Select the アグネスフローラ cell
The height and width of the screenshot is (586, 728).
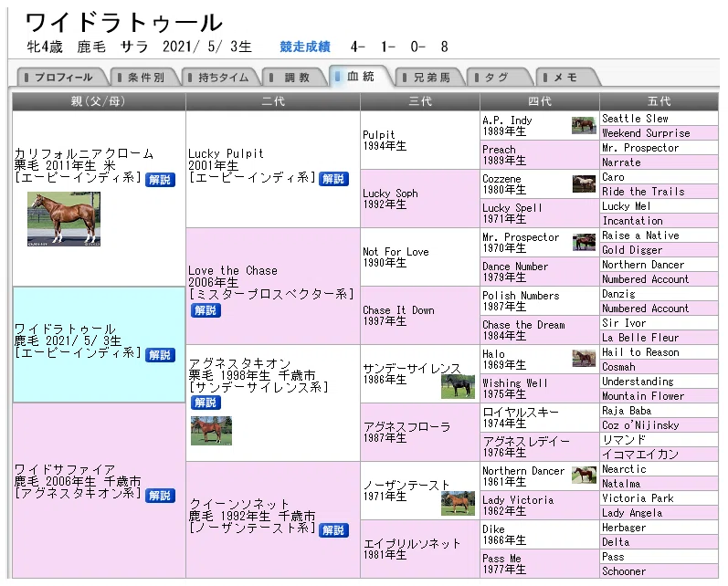coord(420,432)
